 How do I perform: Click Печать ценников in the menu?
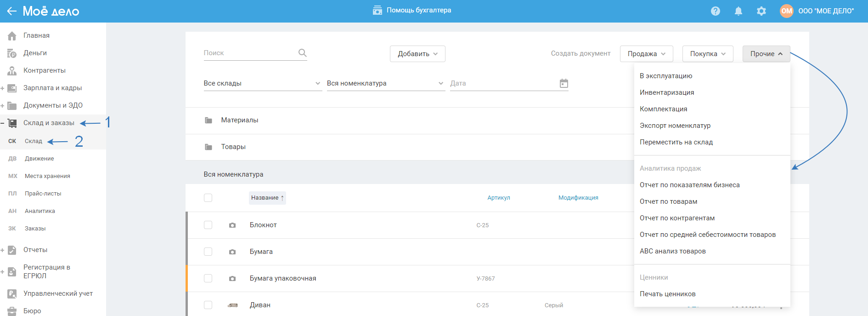coord(667,294)
